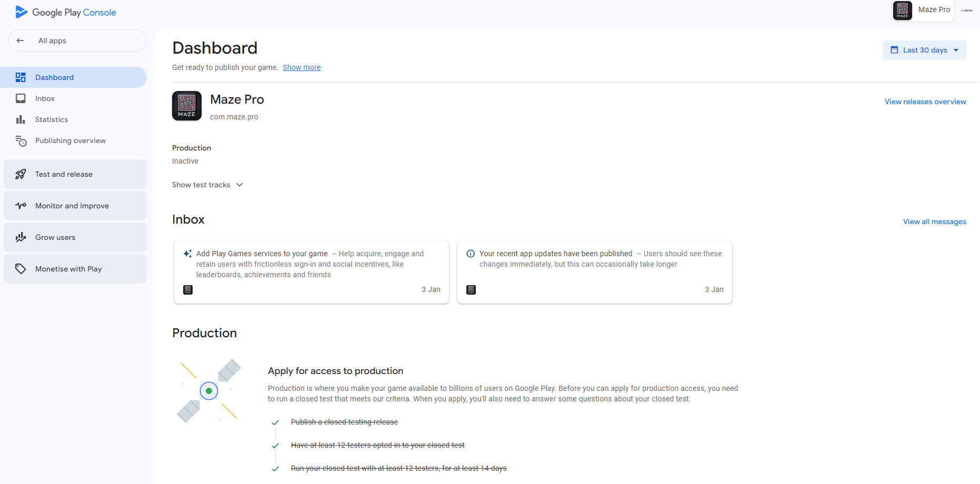Image resolution: width=980 pixels, height=484 pixels.
Task: Click the 3 Jan date on Play Games message
Action: pos(431,289)
